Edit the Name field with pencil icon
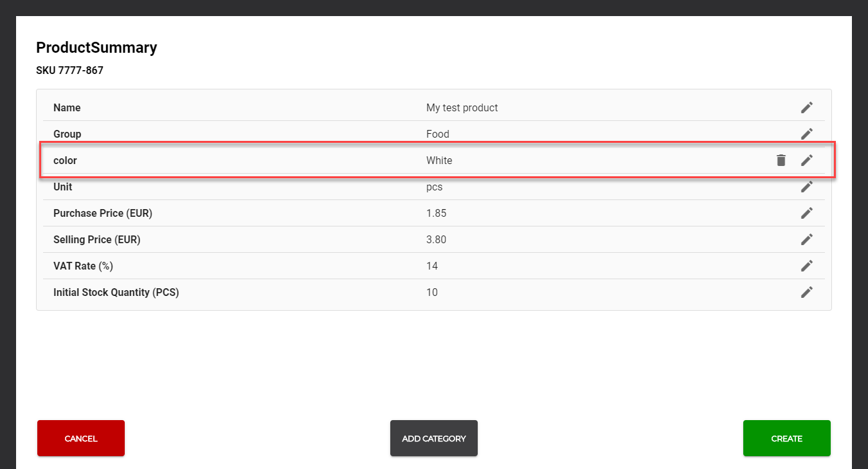Image resolution: width=868 pixels, height=469 pixels. pyautogui.click(x=806, y=107)
